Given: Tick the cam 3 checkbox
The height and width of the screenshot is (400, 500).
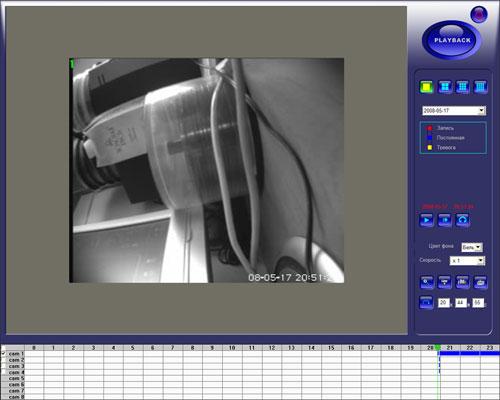Looking at the screenshot, I should pyautogui.click(x=4, y=366).
